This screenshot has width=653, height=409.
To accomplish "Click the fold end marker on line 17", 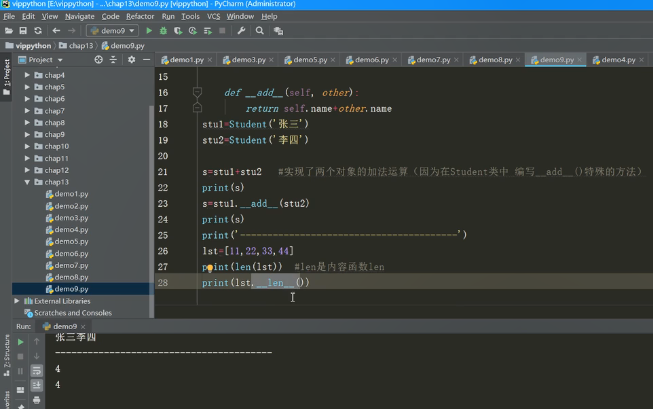I will (x=197, y=108).
